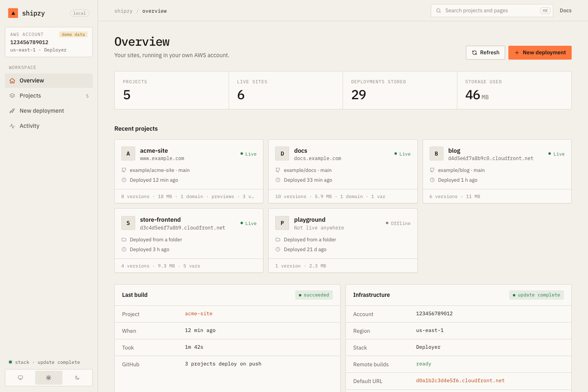Click the blog letter B avatar
The width and height of the screenshot is (588, 392).
coord(437,154)
